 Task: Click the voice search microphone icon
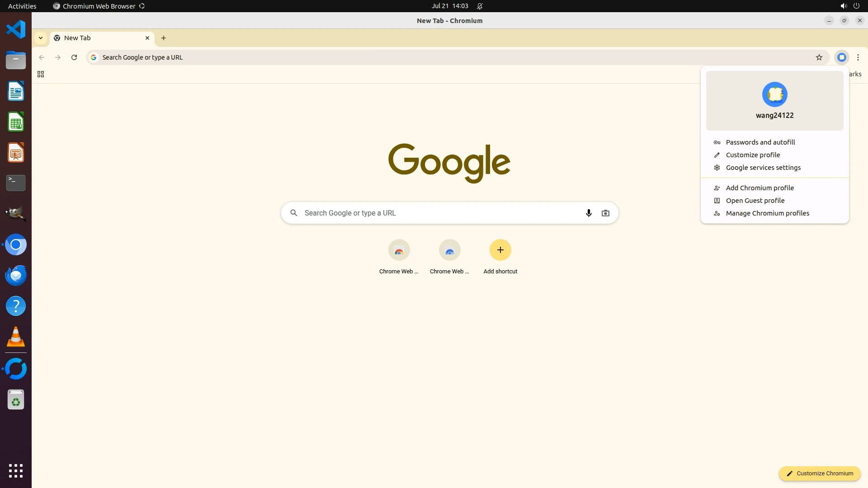click(588, 213)
